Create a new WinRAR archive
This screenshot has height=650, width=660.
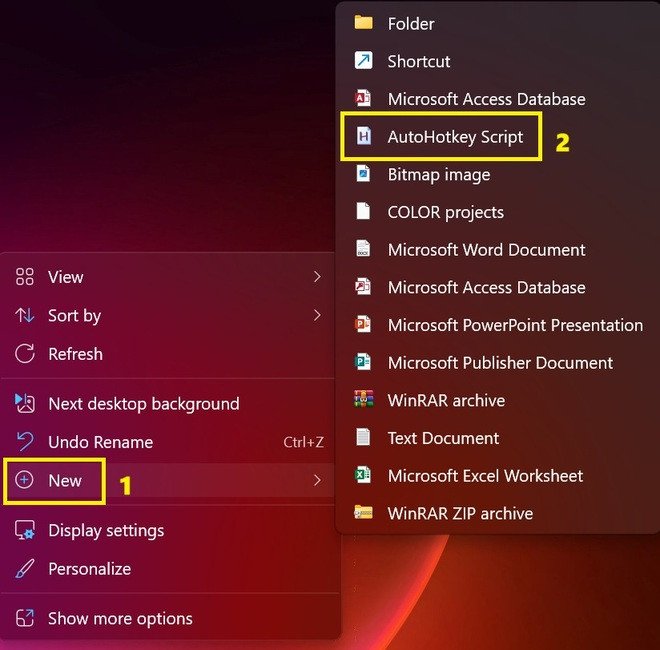point(497,400)
